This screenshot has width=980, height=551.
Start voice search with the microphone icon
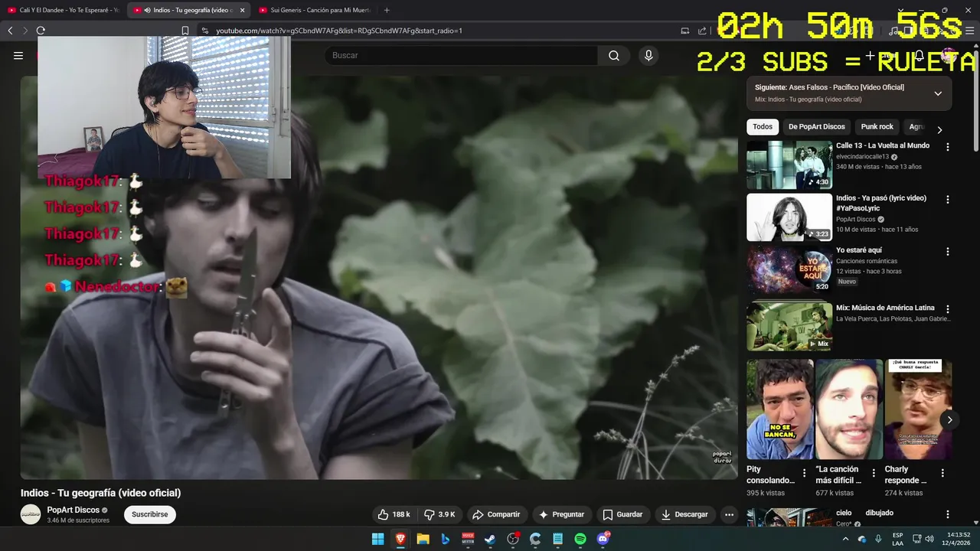[x=648, y=55]
